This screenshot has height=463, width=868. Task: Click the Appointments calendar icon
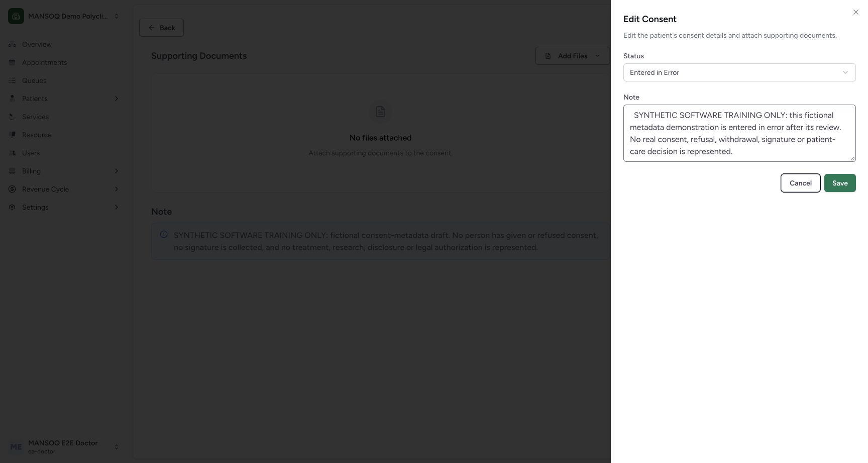click(x=12, y=62)
